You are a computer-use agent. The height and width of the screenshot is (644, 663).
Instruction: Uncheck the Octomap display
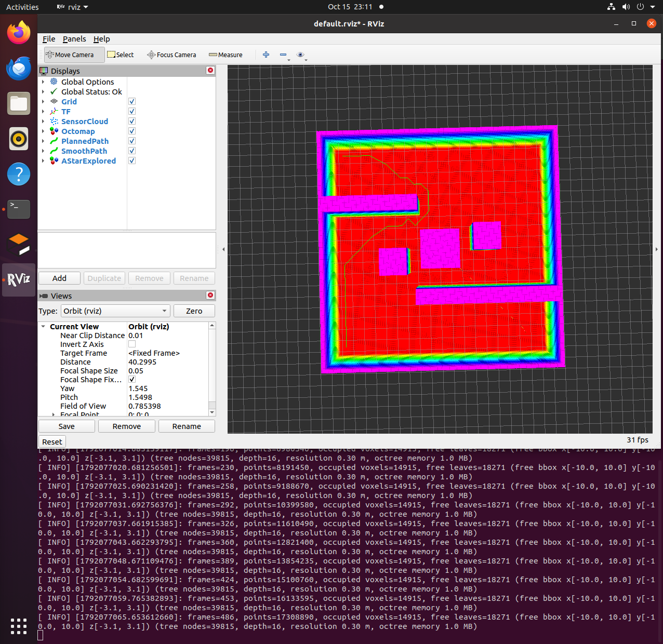point(132,131)
